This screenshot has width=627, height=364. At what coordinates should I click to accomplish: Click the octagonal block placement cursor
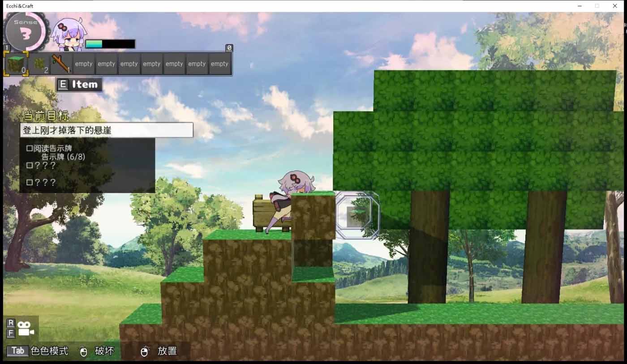point(357,215)
